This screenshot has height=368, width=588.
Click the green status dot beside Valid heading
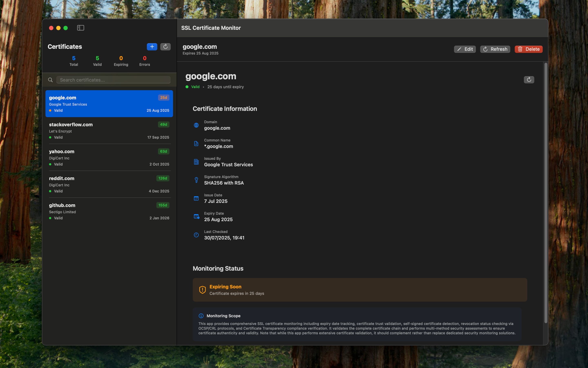coord(187,87)
